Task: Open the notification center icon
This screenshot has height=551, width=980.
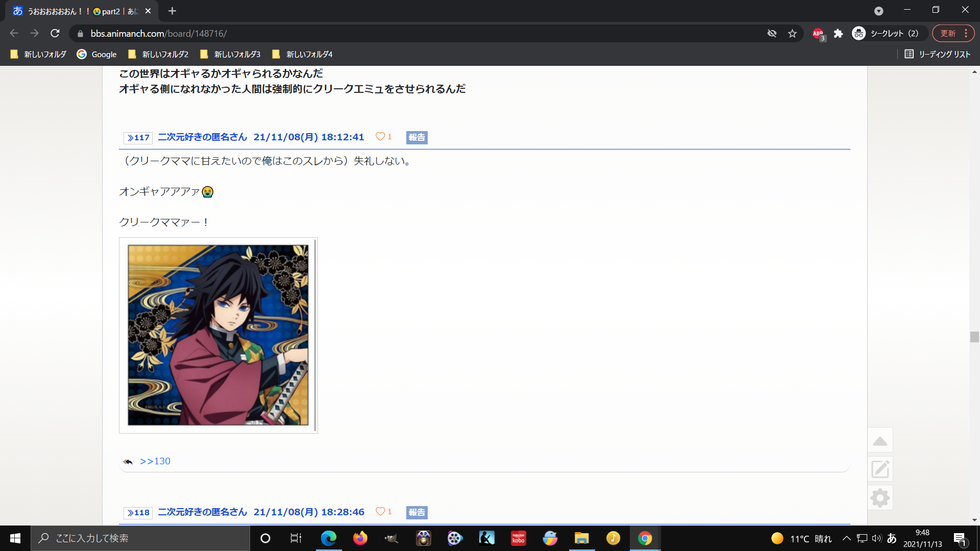Action: click(960, 539)
